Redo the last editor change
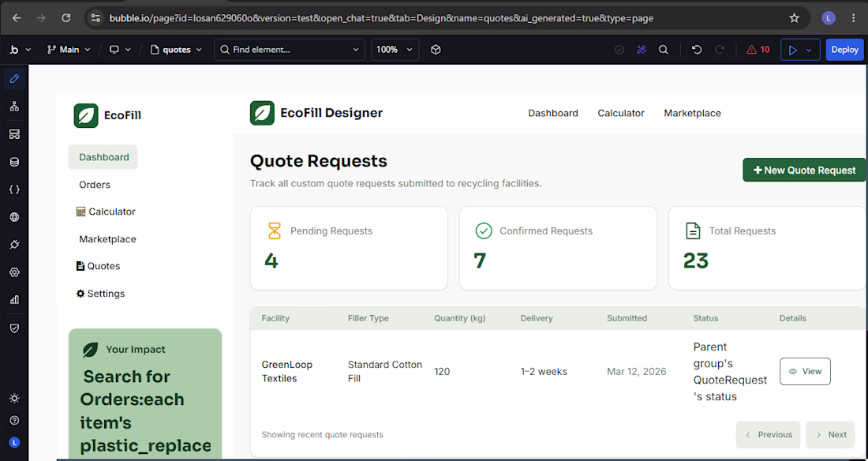This screenshot has width=868, height=461. 720,50
